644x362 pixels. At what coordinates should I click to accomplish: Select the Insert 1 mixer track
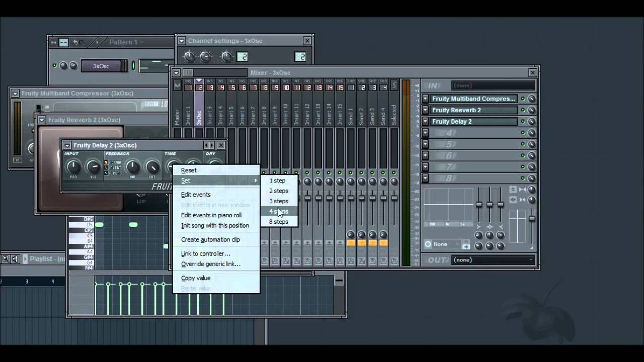[x=188, y=115]
